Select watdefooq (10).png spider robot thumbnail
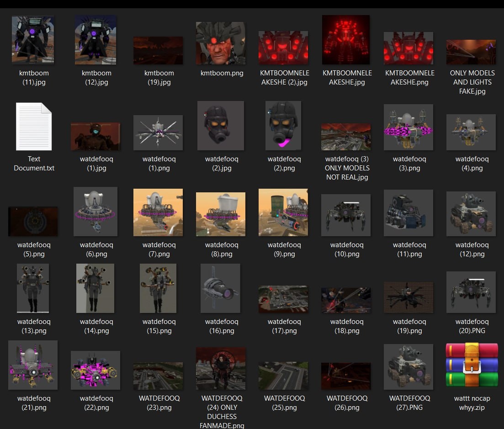 click(x=346, y=215)
